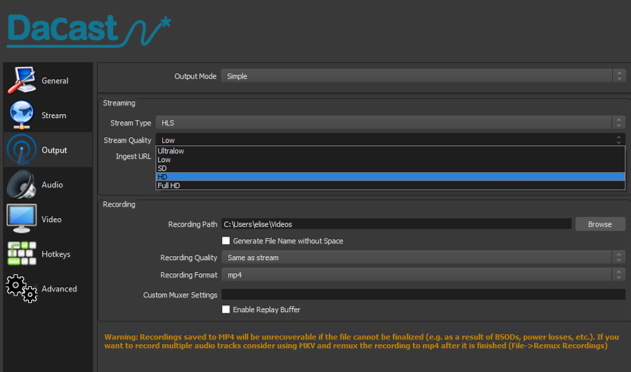Click the Custom Muxer Settings field
Screen dimensions: 631x372
[x=423, y=294]
